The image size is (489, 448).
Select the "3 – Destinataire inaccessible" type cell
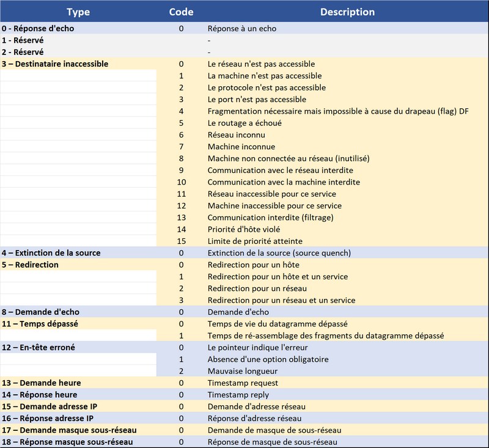click(x=55, y=64)
